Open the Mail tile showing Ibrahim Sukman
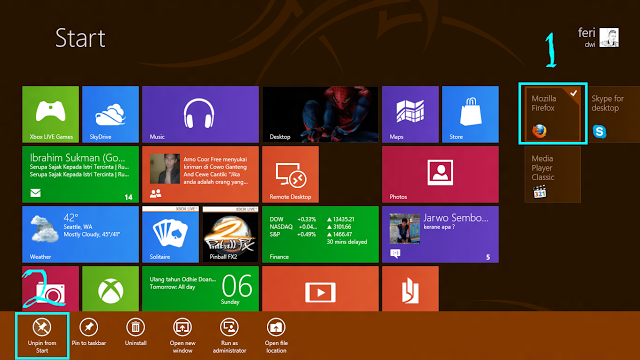 80,174
